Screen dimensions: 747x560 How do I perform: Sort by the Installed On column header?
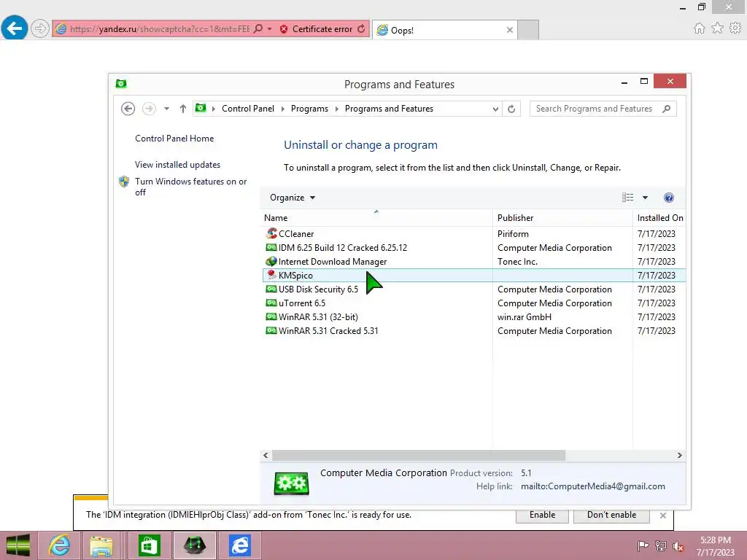659,217
